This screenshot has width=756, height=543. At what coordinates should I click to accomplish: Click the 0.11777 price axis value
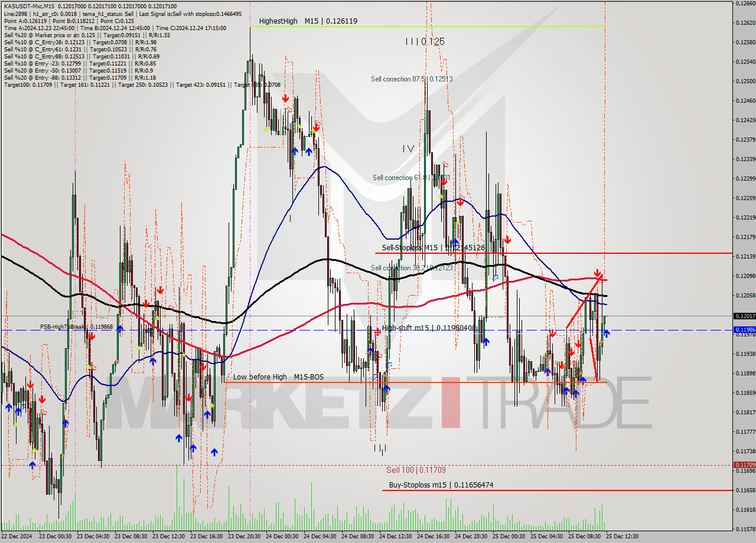pyautogui.click(x=745, y=431)
